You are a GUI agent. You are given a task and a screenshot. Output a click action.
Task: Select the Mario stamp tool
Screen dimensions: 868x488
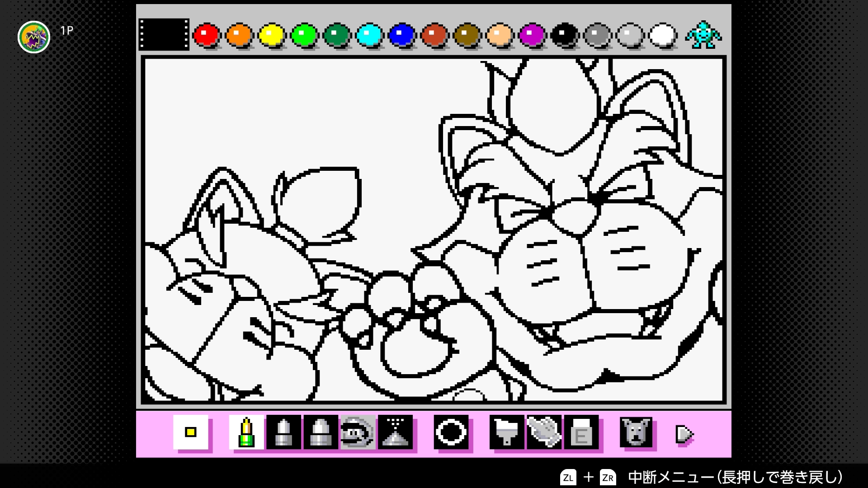pos(358,432)
